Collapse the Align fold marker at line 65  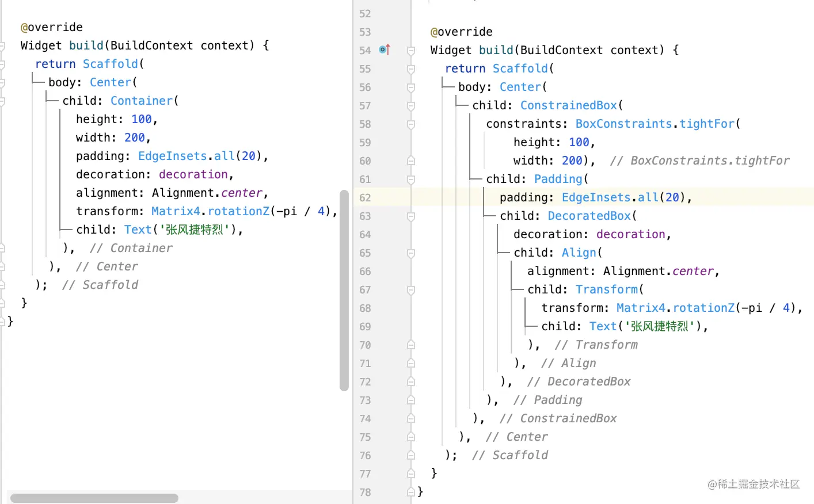point(411,253)
